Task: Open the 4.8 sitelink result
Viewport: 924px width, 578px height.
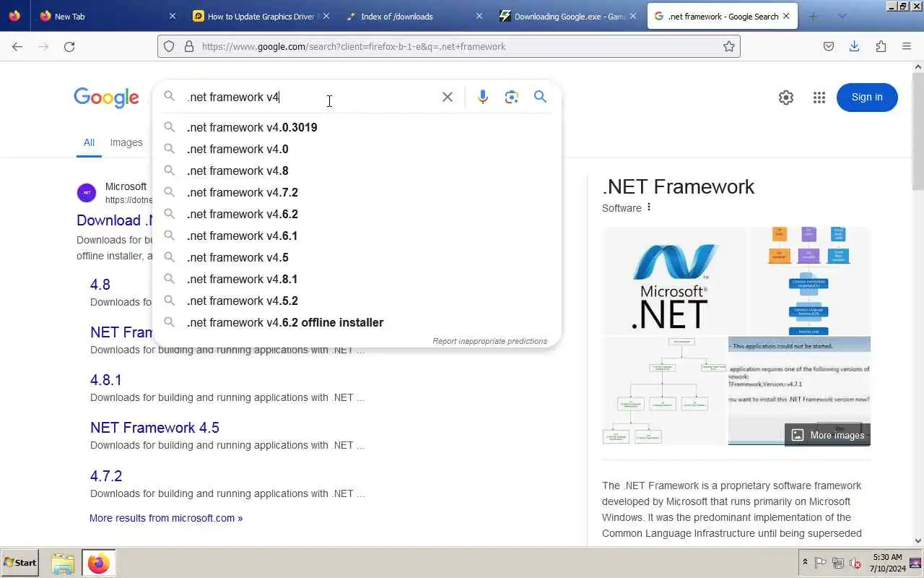Action: point(100,285)
